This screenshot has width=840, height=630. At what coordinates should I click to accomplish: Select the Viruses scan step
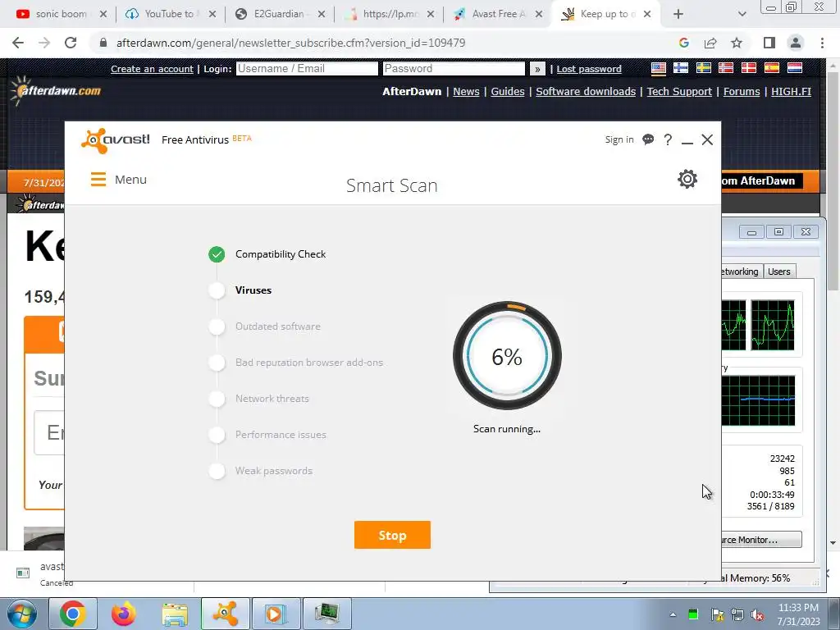[x=253, y=290]
